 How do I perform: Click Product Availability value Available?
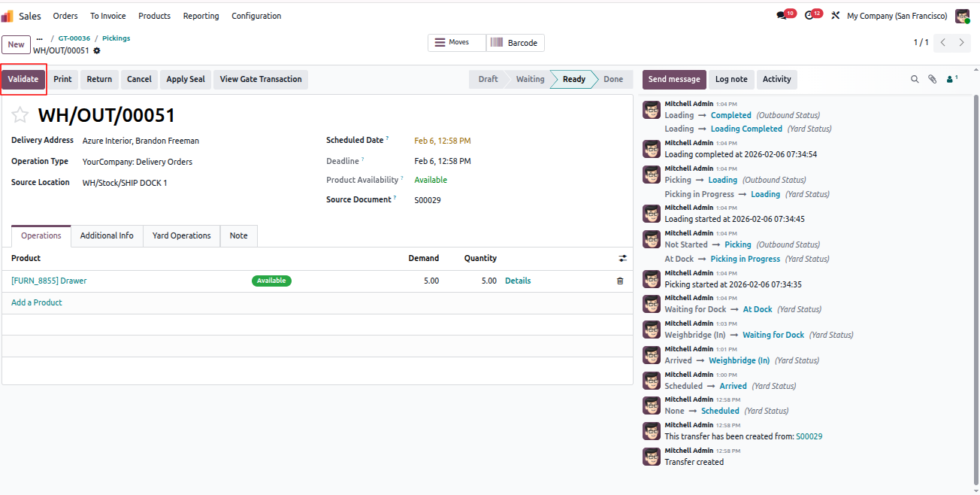pyautogui.click(x=431, y=180)
